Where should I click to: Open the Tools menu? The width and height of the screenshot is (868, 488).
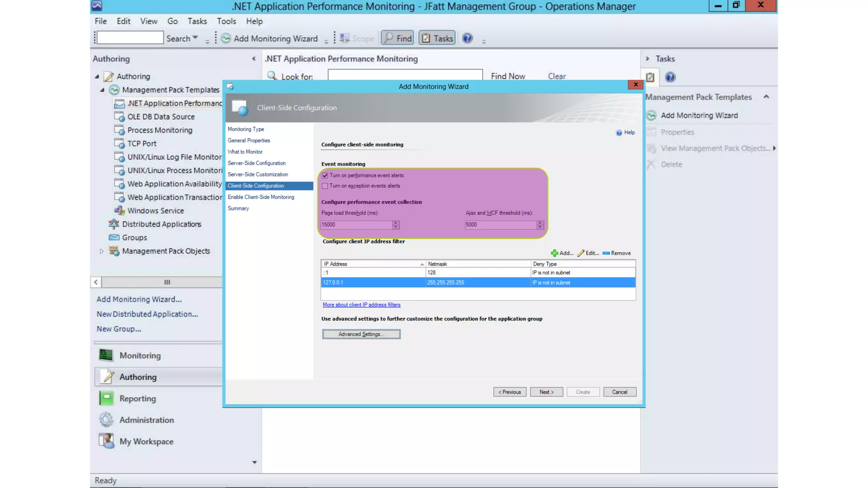[226, 21]
